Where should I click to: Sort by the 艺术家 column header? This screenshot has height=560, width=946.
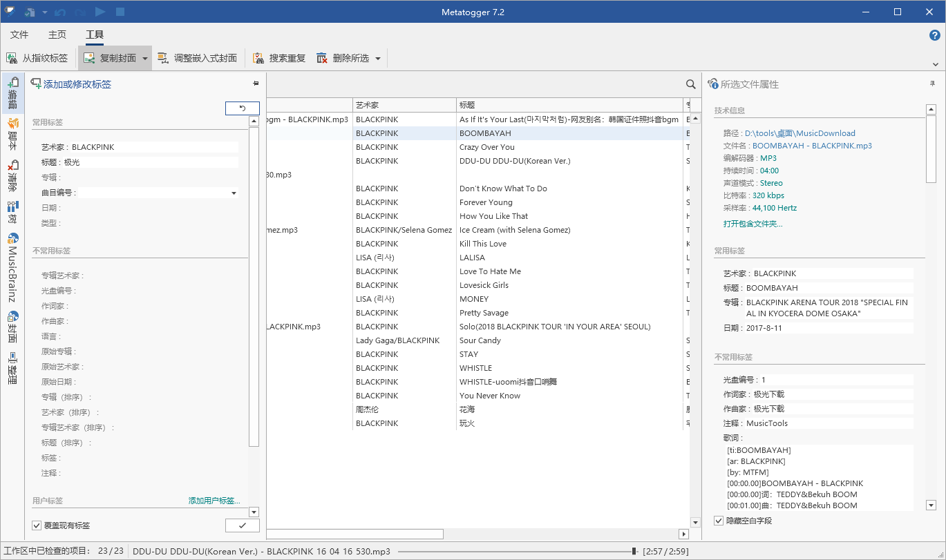coord(404,105)
